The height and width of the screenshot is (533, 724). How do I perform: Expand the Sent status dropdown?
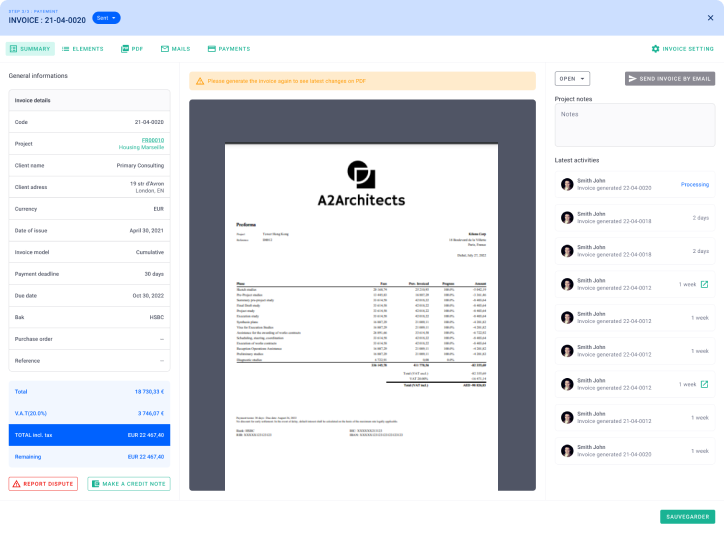tap(106, 18)
